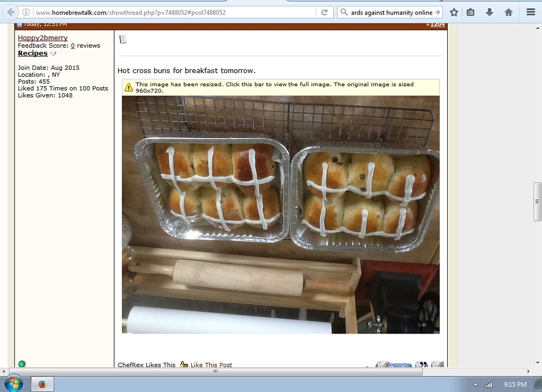Image resolution: width=542 pixels, height=392 pixels.
Task: Reload the page with the refresh icon
Action: coord(324,12)
